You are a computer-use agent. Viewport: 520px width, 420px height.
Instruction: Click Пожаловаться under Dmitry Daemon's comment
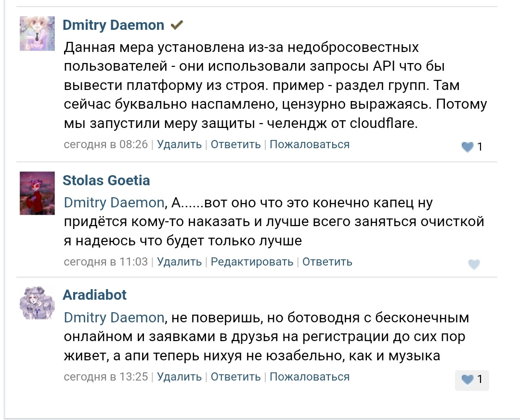point(309,144)
